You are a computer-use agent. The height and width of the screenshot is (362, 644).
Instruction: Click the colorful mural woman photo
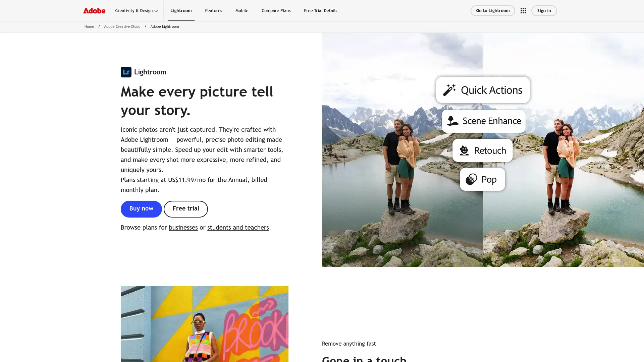click(x=205, y=324)
